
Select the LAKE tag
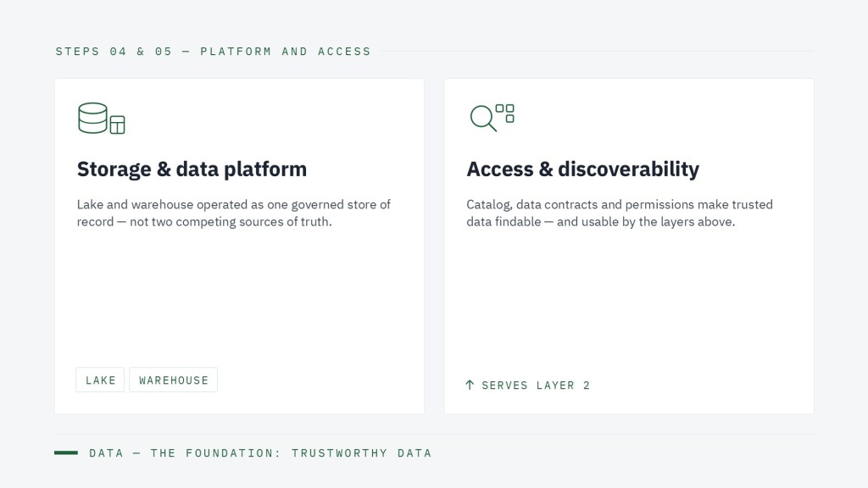pyautogui.click(x=100, y=380)
